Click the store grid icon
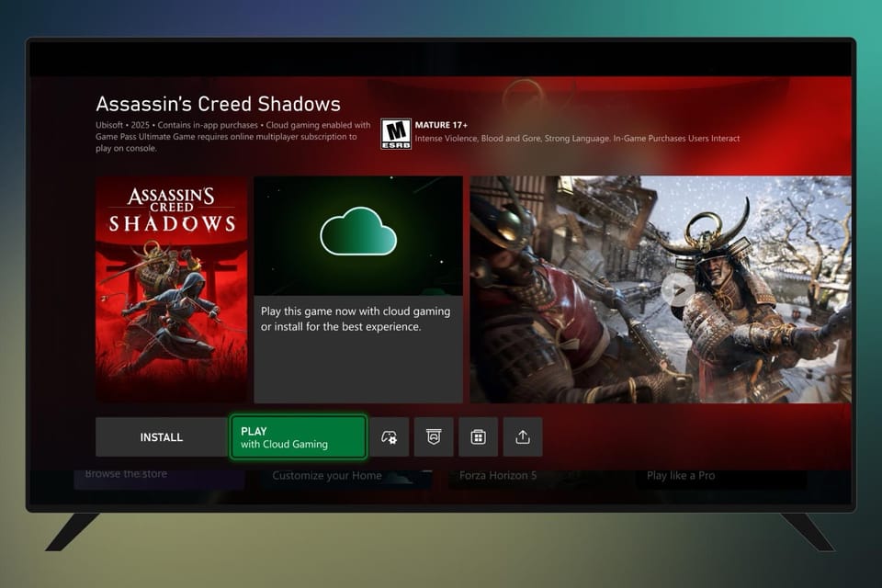 click(478, 437)
